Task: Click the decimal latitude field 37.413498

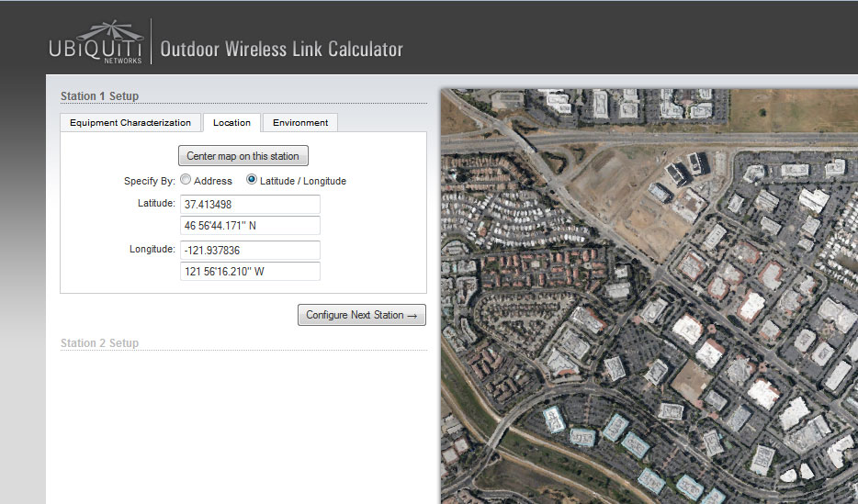Action: pyautogui.click(x=250, y=204)
